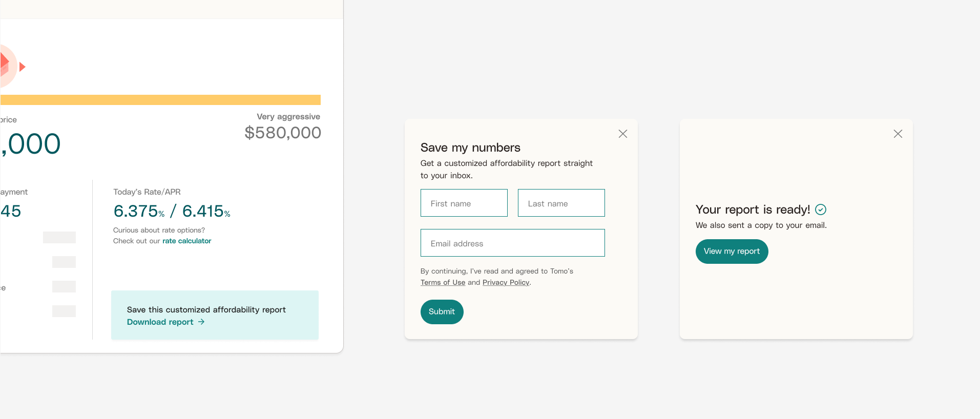Close the Save my numbers dialog
This screenshot has height=419, width=980.
pyautogui.click(x=623, y=134)
